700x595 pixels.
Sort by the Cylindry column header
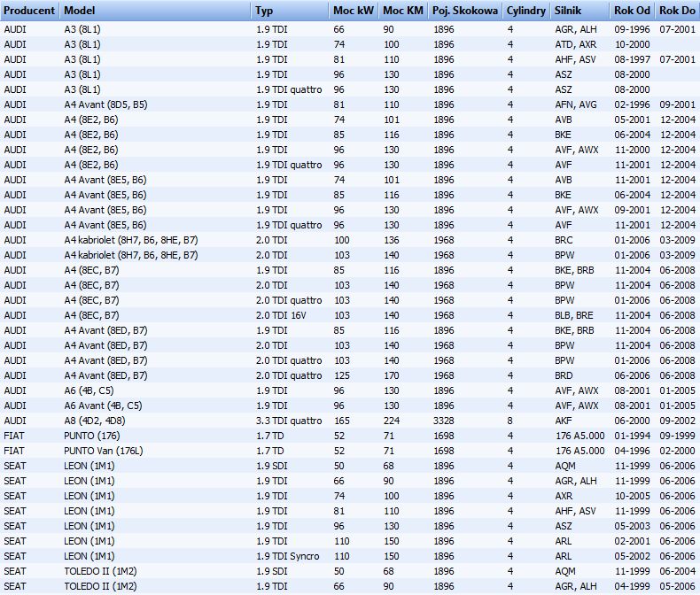[526, 11]
